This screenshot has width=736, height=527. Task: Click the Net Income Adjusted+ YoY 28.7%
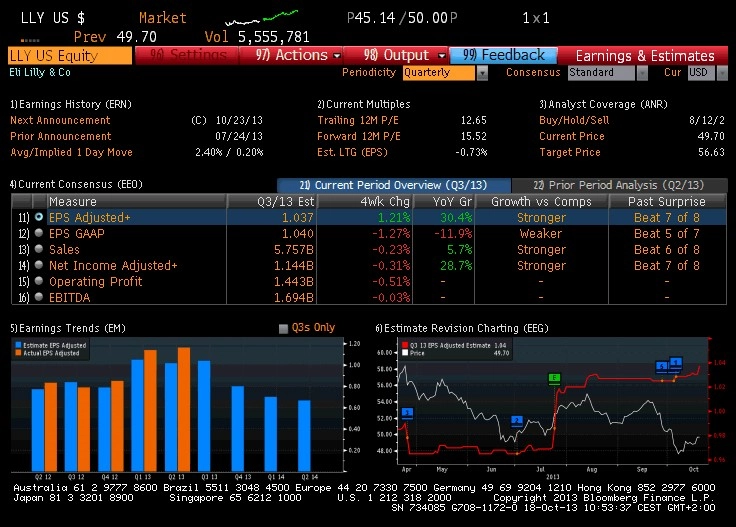click(456, 265)
